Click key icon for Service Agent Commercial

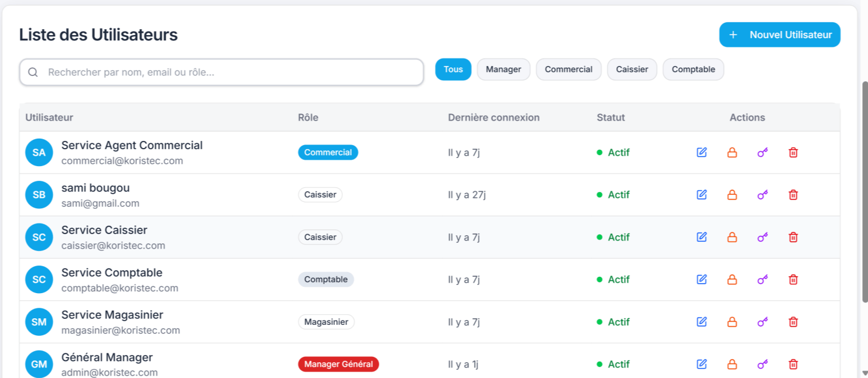pos(762,153)
